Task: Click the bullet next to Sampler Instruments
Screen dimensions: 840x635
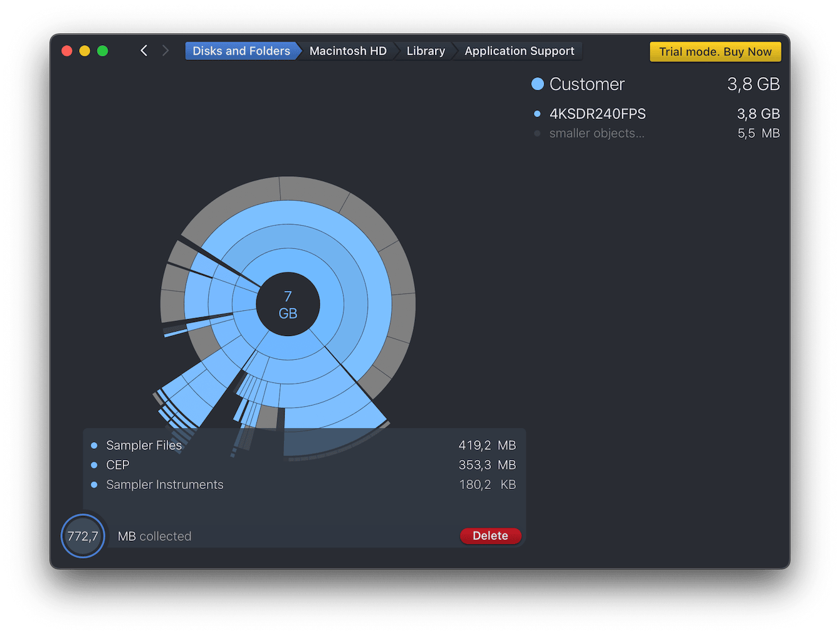Action: (94, 485)
